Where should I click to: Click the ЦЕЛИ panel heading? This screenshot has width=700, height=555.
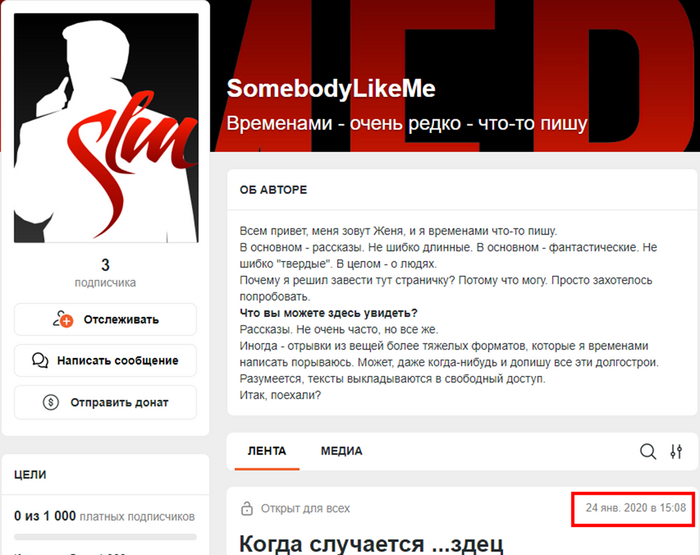30,474
